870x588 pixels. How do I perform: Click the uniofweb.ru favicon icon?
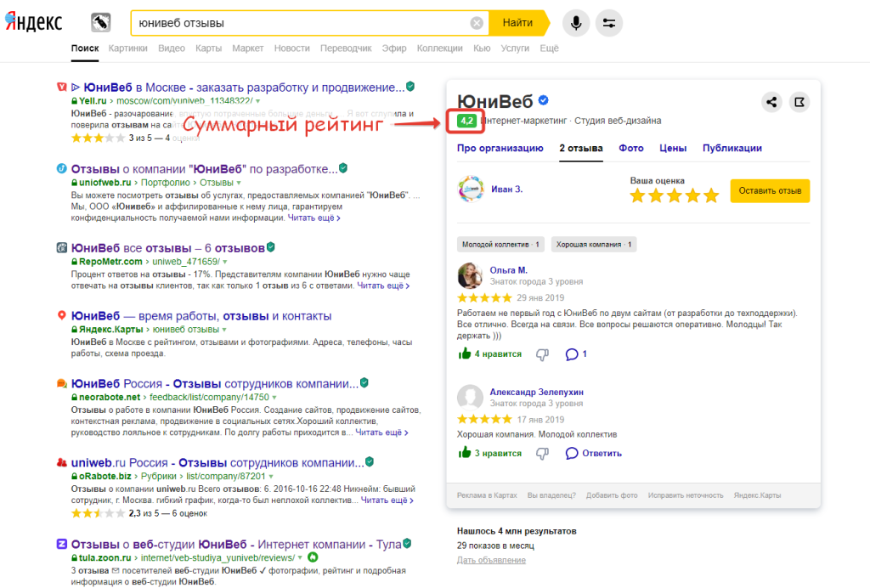61,168
